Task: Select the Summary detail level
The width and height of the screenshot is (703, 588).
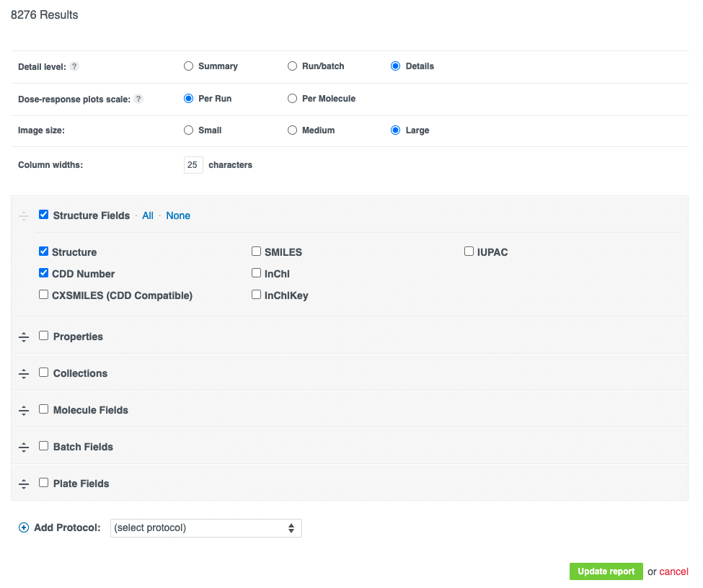Action: 189,66
